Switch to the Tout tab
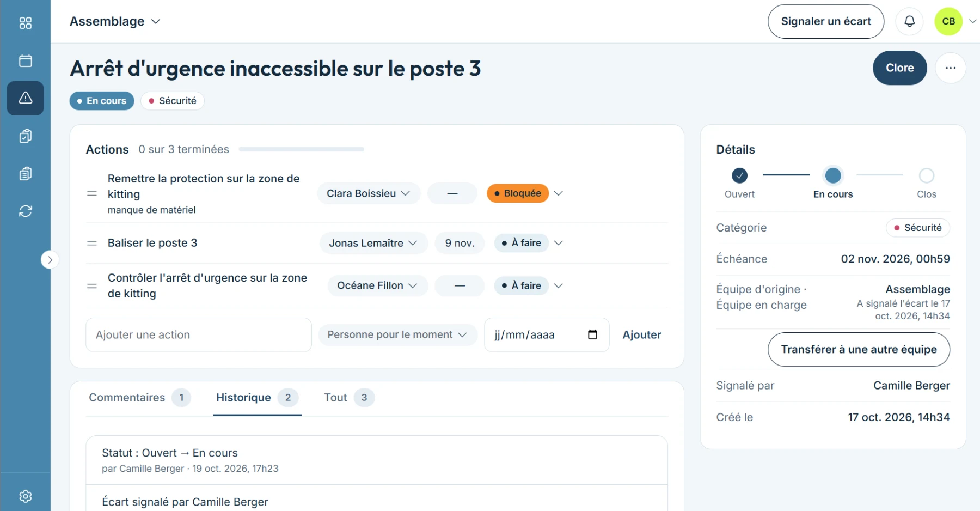The width and height of the screenshot is (980, 511). [349, 398]
